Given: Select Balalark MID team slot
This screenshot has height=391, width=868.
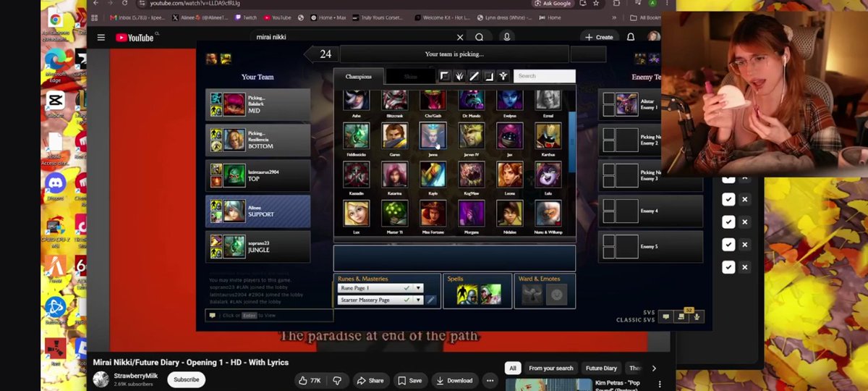Looking at the screenshot, I should pyautogui.click(x=258, y=104).
